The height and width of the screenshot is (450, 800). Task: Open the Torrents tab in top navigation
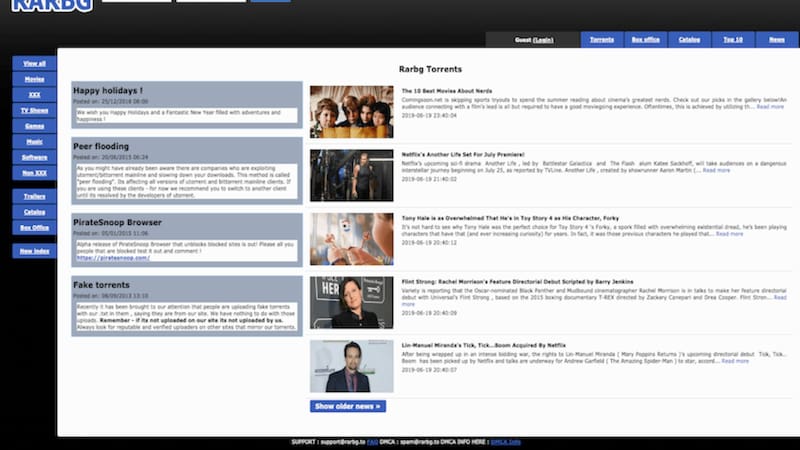click(x=601, y=40)
